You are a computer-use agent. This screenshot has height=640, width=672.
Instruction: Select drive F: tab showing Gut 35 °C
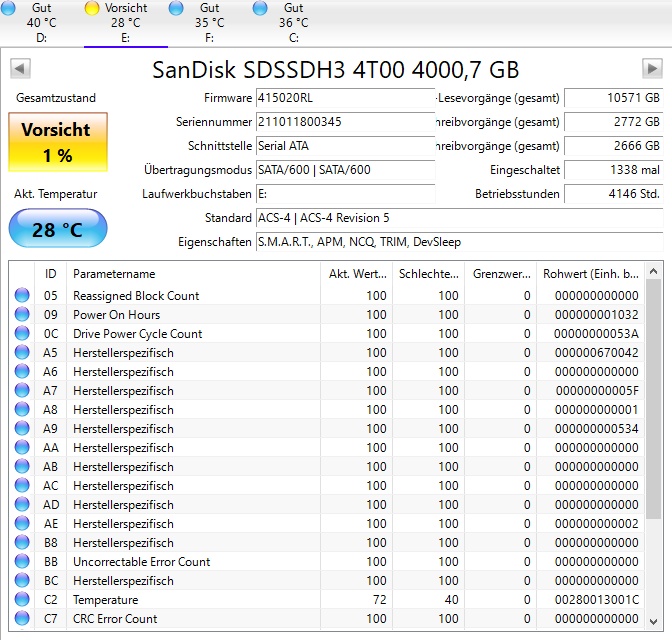point(210,22)
